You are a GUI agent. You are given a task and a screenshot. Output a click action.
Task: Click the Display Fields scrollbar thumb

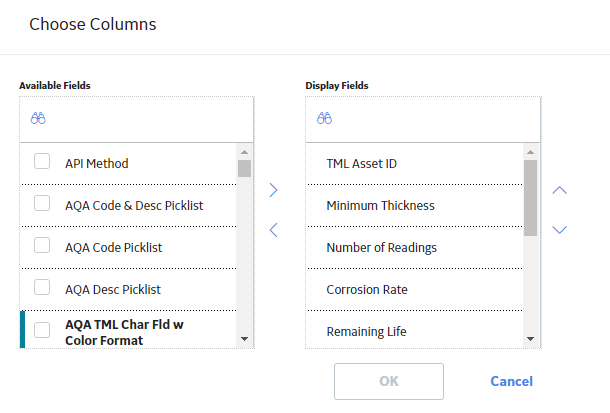coord(530,198)
